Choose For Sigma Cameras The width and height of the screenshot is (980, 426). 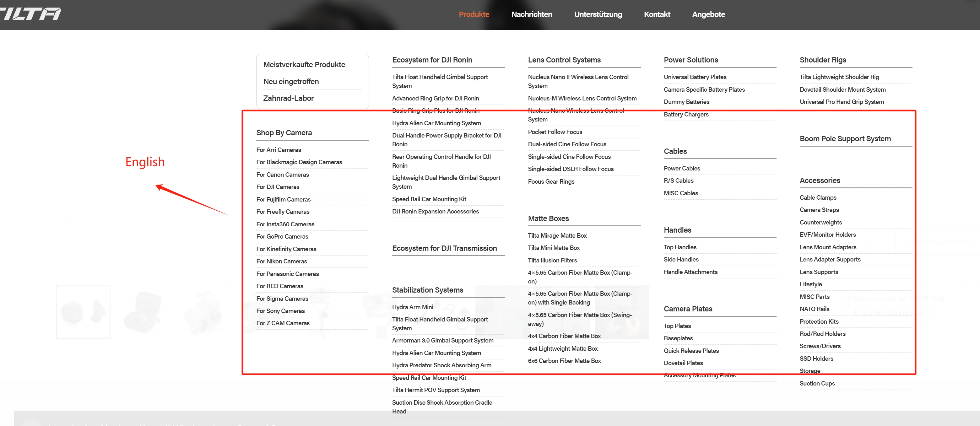(x=282, y=299)
